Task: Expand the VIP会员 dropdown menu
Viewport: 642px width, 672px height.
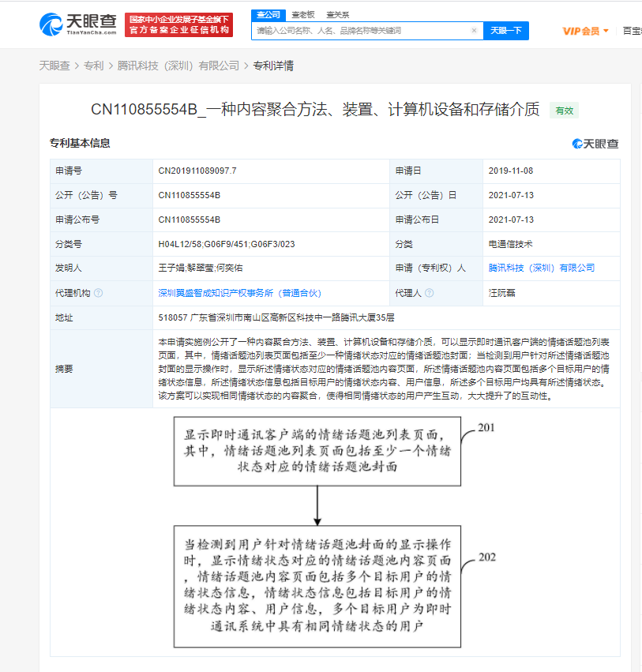Action: click(x=585, y=31)
